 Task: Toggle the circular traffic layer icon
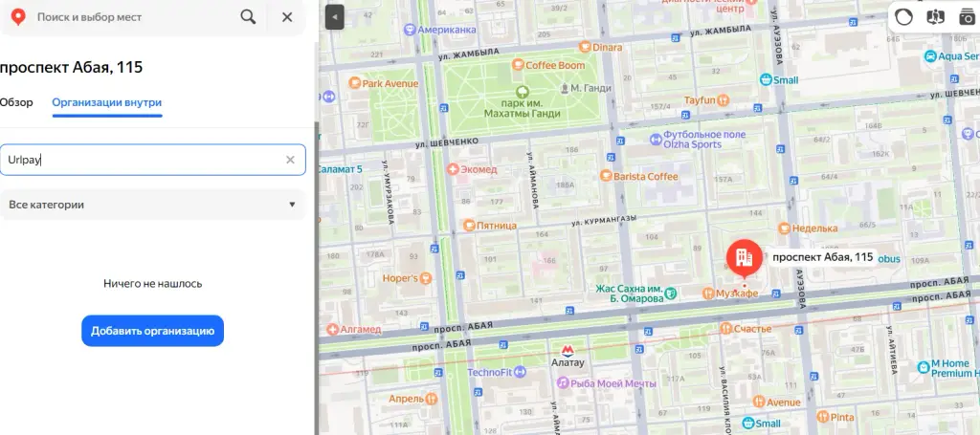[x=903, y=17]
